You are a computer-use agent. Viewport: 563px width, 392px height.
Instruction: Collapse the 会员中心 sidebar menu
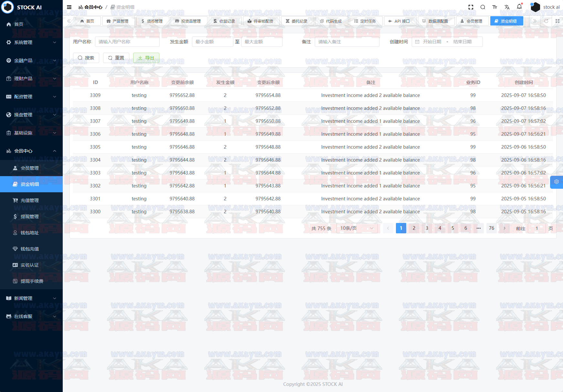point(31,151)
